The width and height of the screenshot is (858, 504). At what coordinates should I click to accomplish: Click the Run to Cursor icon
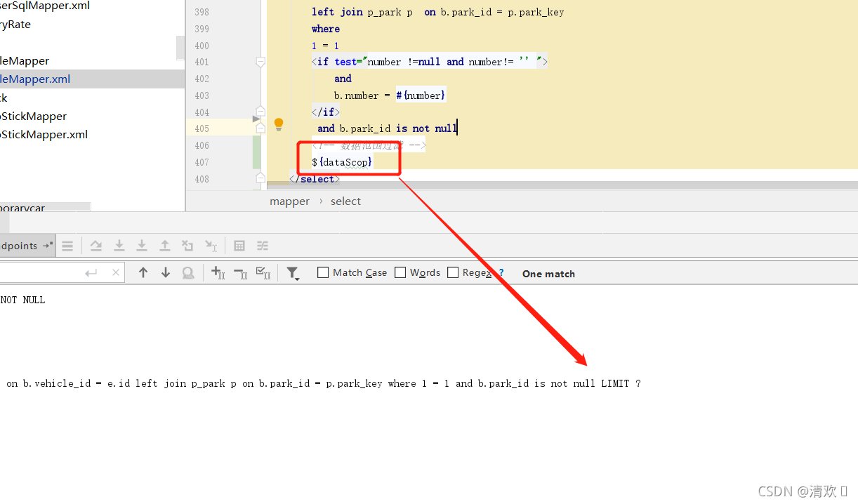coord(211,246)
